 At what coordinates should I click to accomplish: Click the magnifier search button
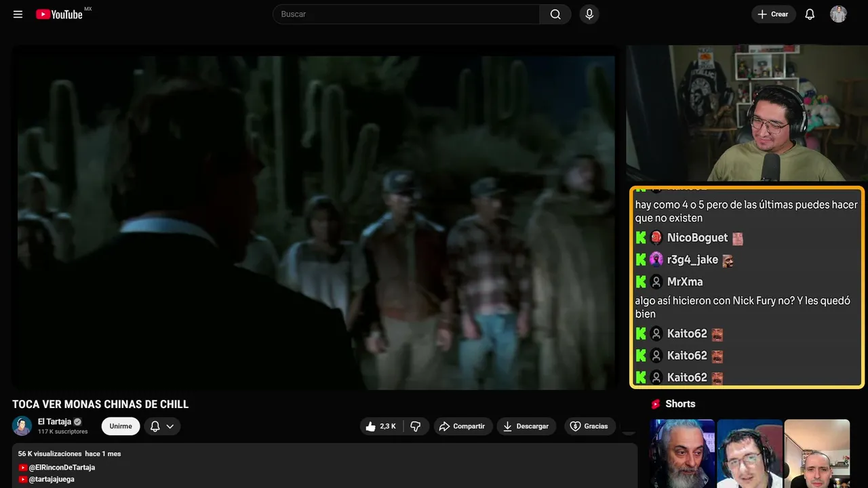555,14
